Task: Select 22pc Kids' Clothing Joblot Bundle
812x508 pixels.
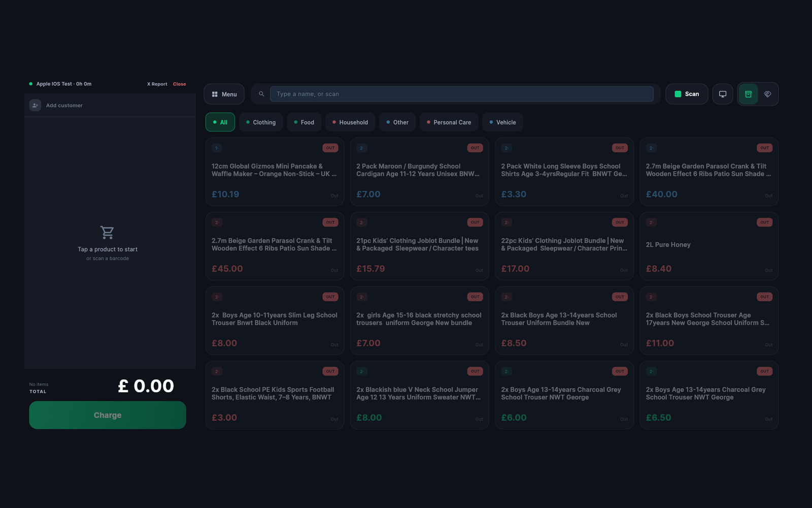Action: click(x=564, y=246)
